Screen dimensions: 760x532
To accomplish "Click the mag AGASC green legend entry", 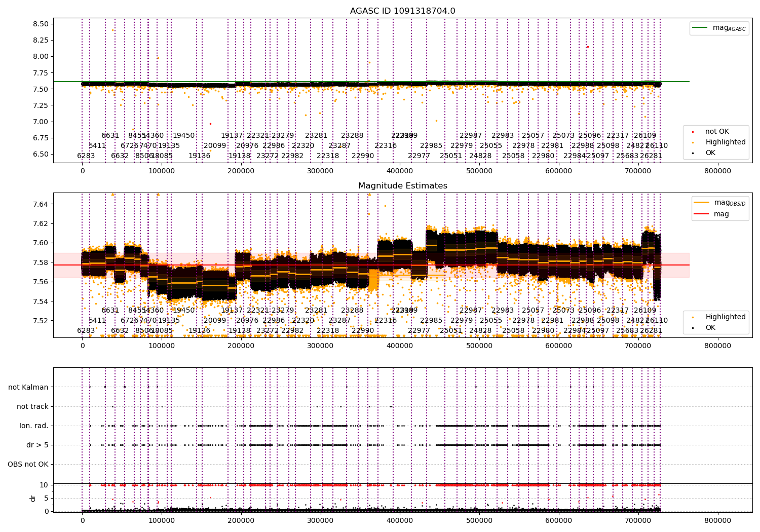I will click(719, 28).
